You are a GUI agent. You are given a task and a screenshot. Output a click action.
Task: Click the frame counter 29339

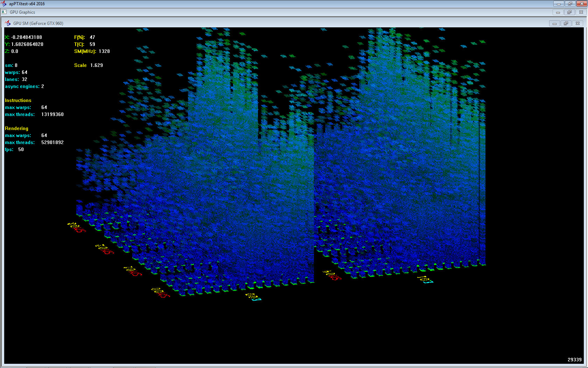[x=574, y=360]
